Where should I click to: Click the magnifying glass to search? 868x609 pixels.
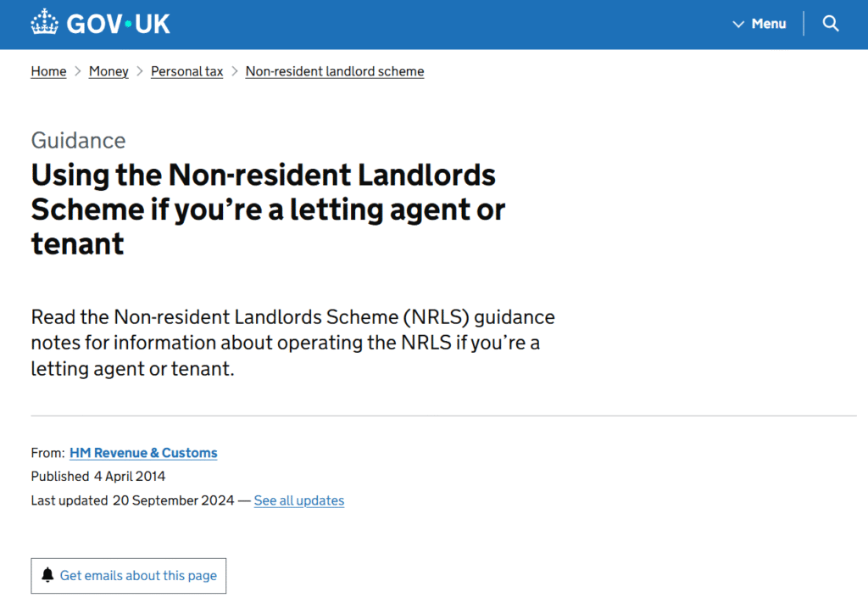coord(830,23)
